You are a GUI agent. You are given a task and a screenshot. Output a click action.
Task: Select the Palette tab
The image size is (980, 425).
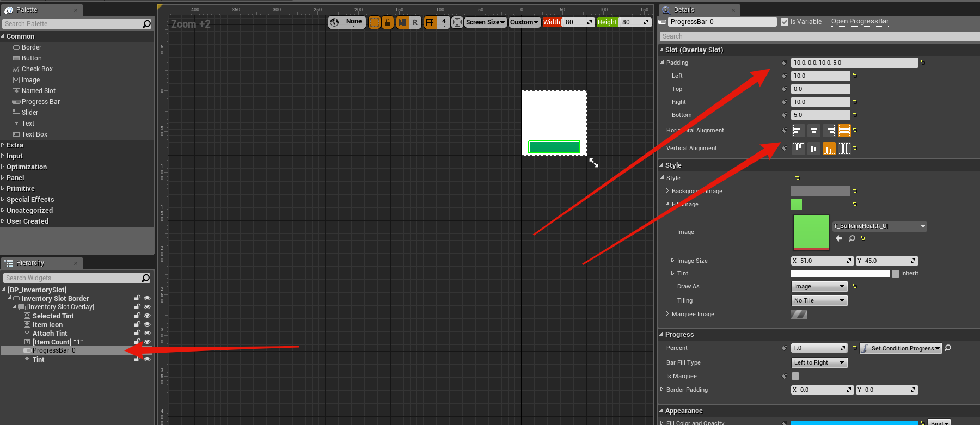[27, 10]
